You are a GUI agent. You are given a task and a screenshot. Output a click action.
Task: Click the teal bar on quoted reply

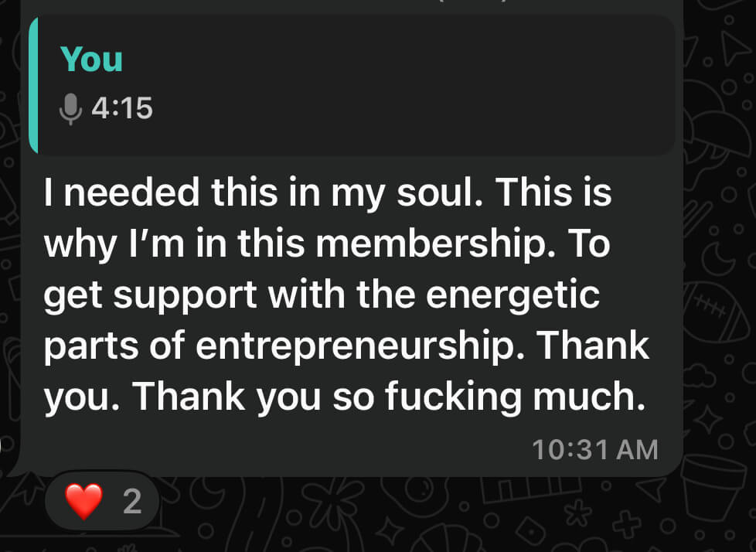click(32, 85)
